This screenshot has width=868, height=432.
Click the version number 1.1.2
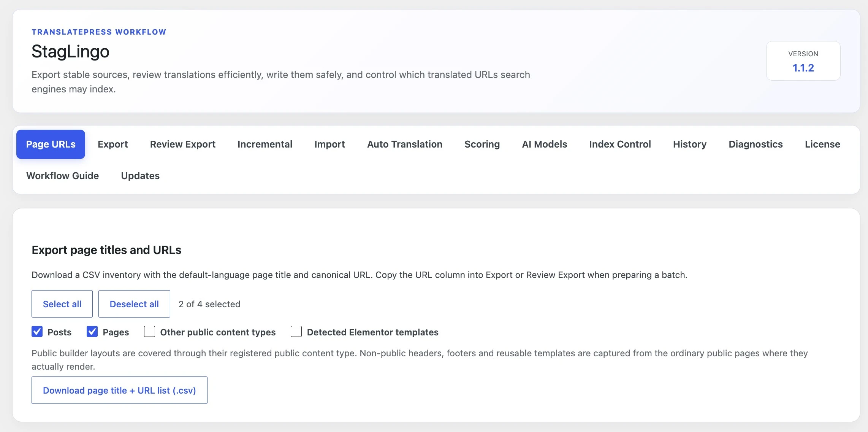[803, 68]
